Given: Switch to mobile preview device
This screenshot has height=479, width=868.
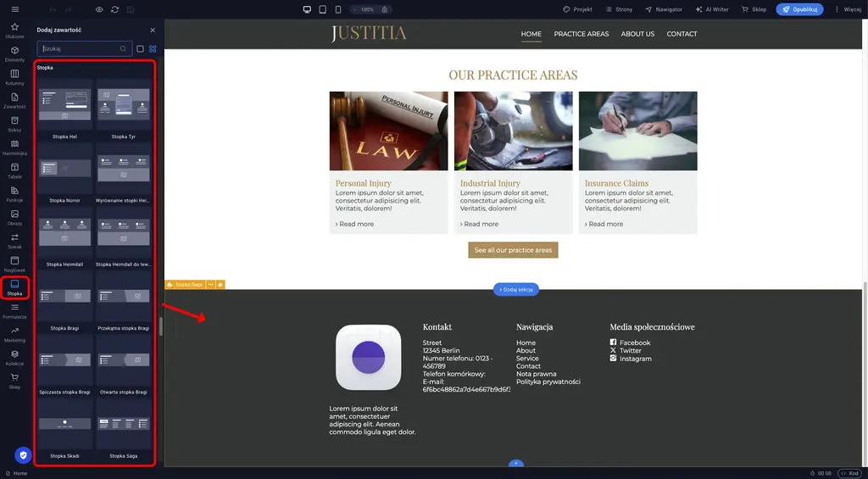Looking at the screenshot, I should (x=337, y=9).
